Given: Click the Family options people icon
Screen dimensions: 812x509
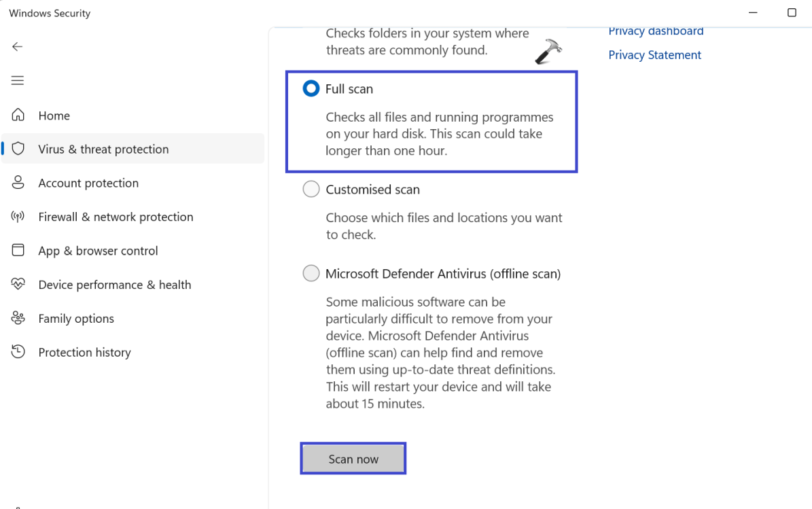Looking at the screenshot, I should [18, 318].
